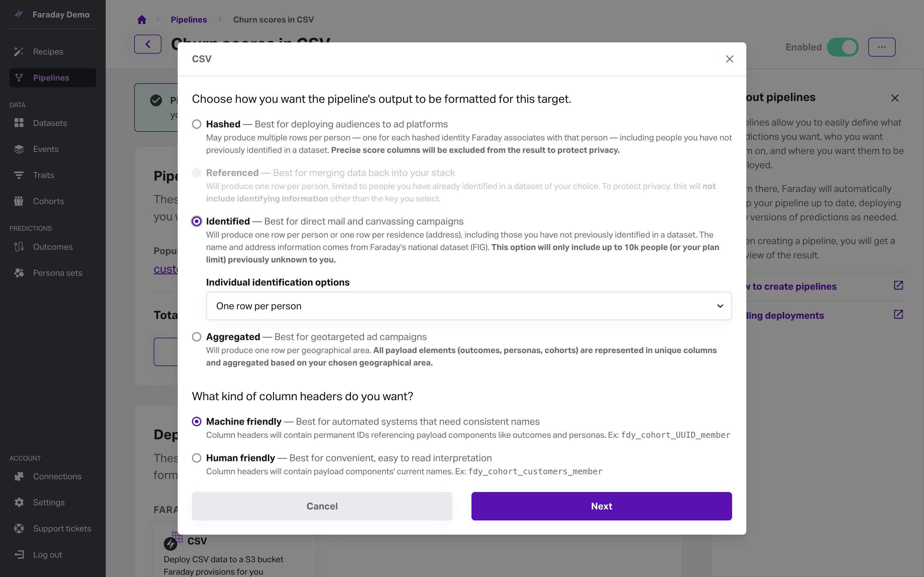Choose Human friendly column headers
Screen dimensions: 924x577
tap(196, 458)
